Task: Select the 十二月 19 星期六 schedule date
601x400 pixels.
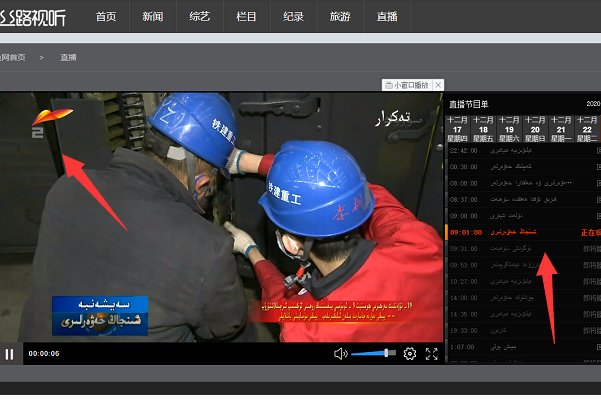Action: pyautogui.click(x=509, y=129)
